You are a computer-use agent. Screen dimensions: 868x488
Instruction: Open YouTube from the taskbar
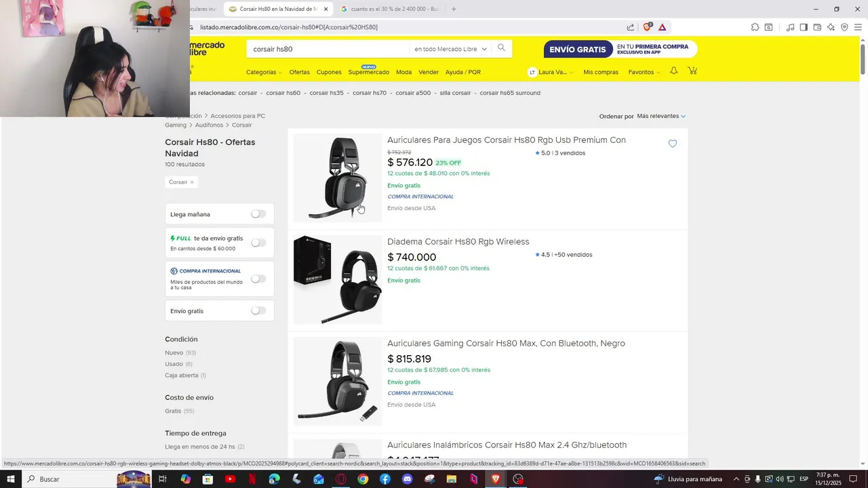tap(230, 479)
